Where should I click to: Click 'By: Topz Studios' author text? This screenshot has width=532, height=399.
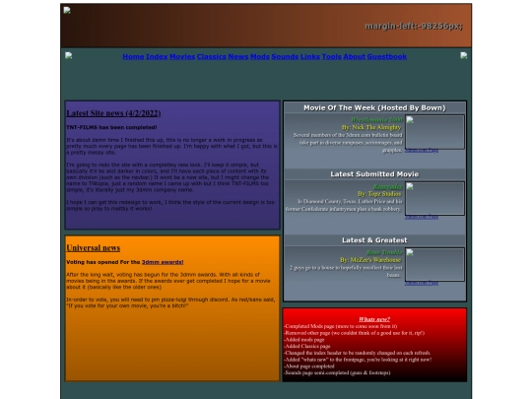point(379,194)
